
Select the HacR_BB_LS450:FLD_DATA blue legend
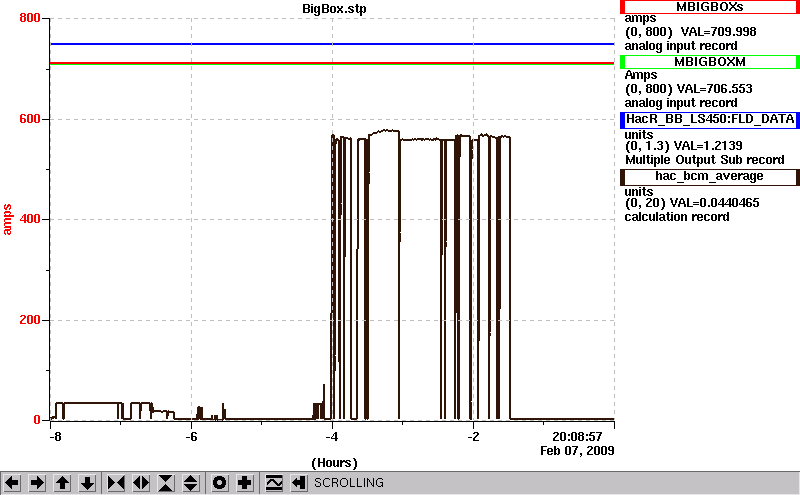coord(709,119)
